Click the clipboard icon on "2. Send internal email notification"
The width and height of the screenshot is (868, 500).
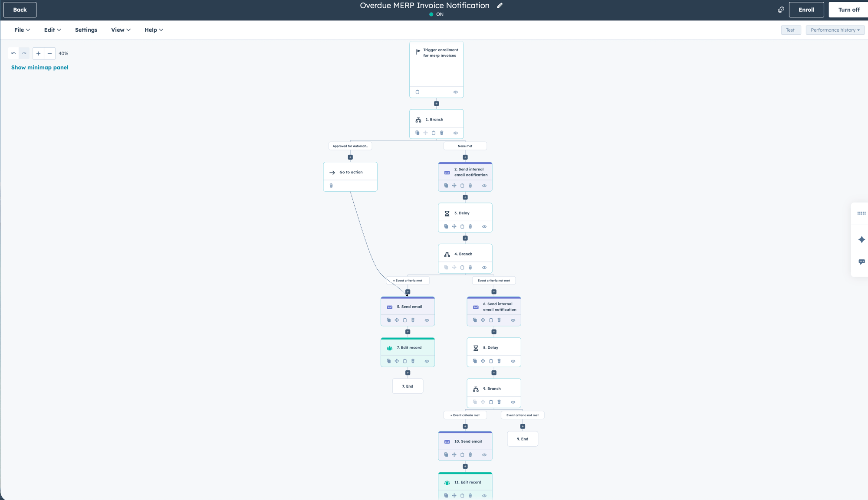[462, 185]
